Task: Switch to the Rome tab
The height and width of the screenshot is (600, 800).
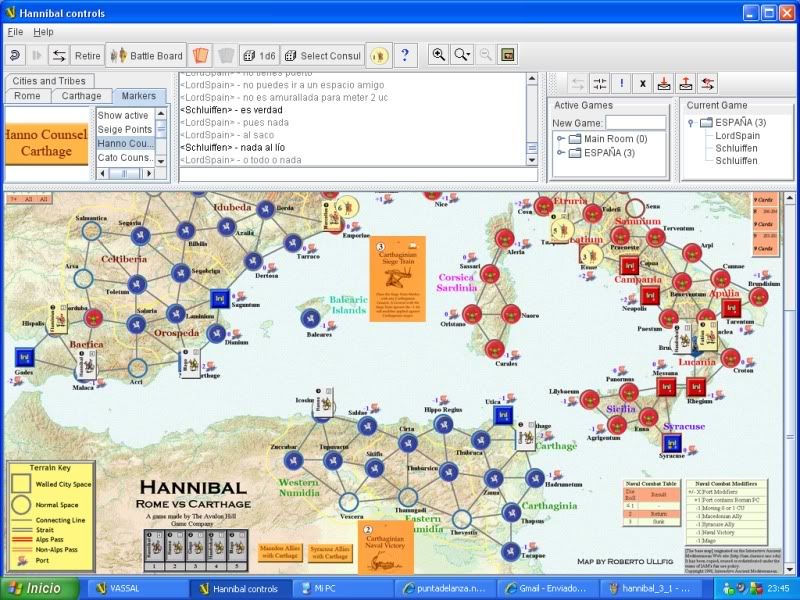Action: coord(28,96)
